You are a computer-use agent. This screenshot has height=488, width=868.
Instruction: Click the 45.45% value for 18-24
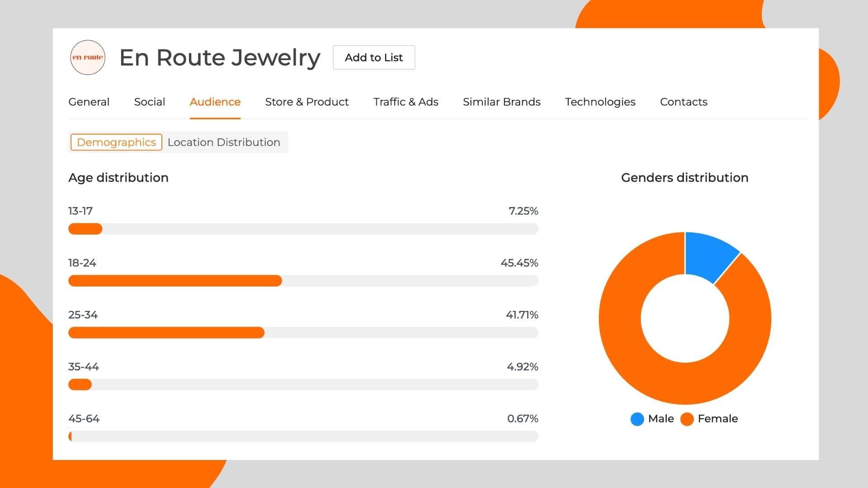click(520, 263)
